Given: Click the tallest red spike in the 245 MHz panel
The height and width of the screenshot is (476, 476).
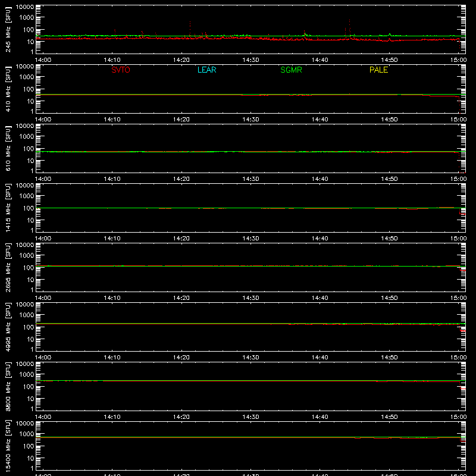Looking at the screenshot, I should 350,27.
